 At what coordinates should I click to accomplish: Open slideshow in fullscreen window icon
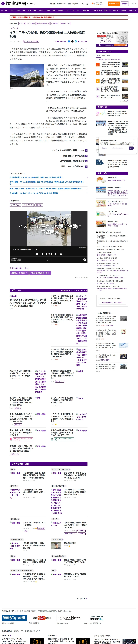(49, 260)
